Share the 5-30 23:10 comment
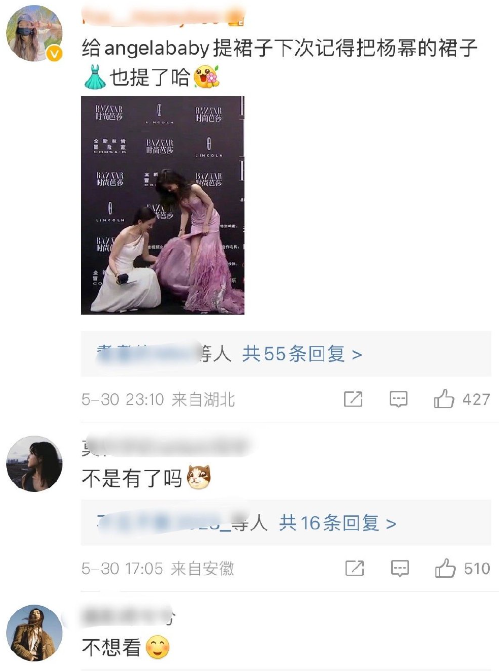 point(353,399)
